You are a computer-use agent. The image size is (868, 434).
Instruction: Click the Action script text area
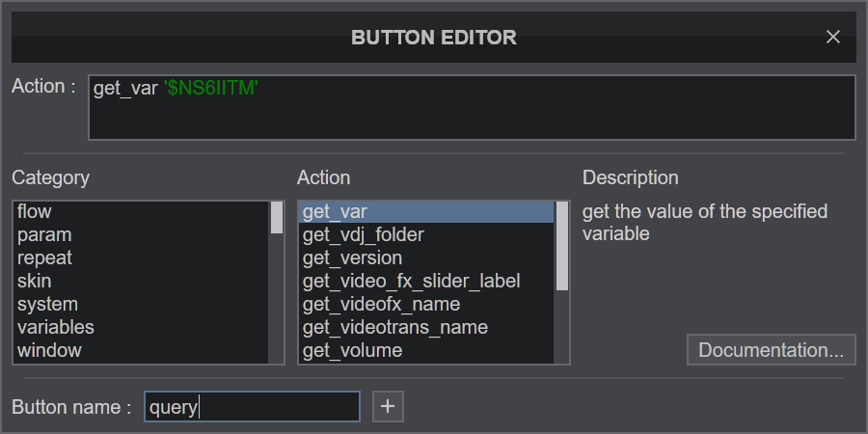click(x=473, y=107)
